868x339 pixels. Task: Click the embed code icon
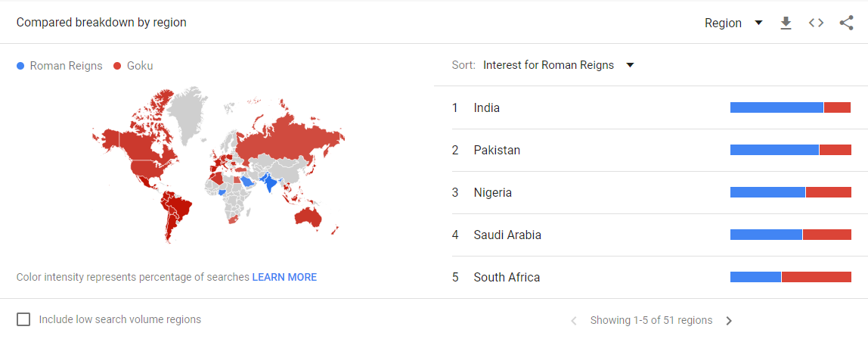pyautogui.click(x=816, y=23)
